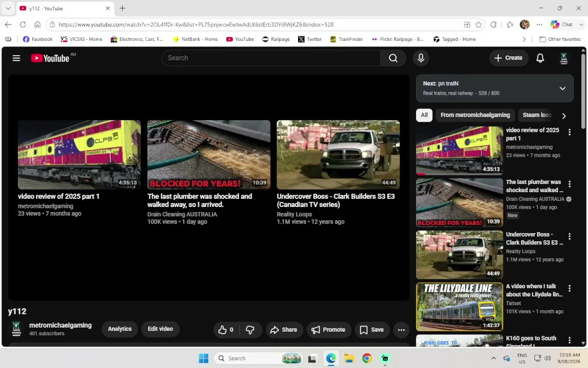Expand the Real trains playlist panel

click(562, 88)
